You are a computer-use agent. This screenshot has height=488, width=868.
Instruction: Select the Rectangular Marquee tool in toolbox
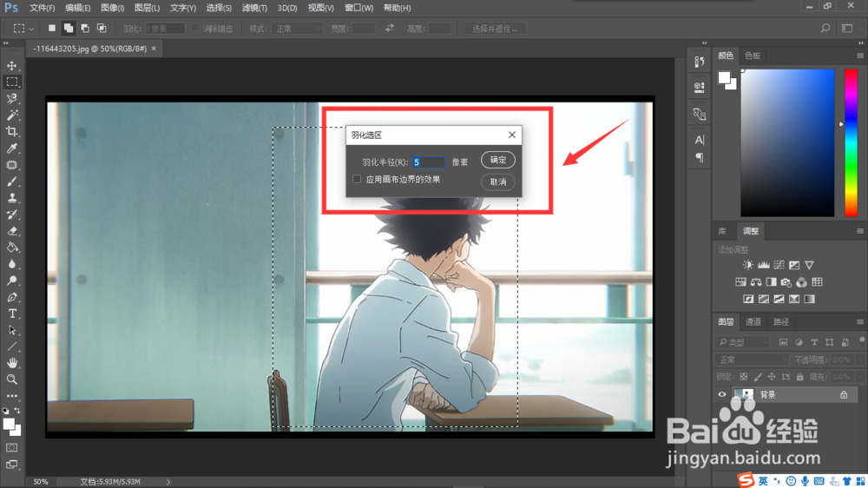[11, 82]
